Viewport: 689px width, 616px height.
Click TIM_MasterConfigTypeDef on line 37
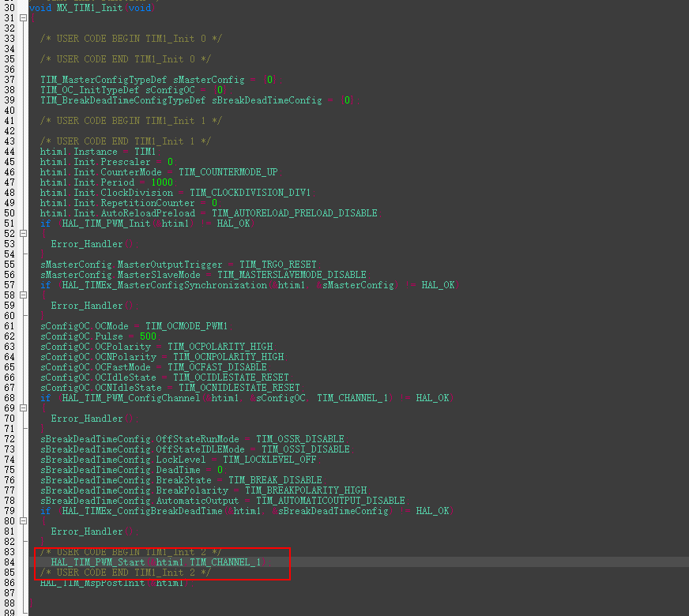pos(104,80)
